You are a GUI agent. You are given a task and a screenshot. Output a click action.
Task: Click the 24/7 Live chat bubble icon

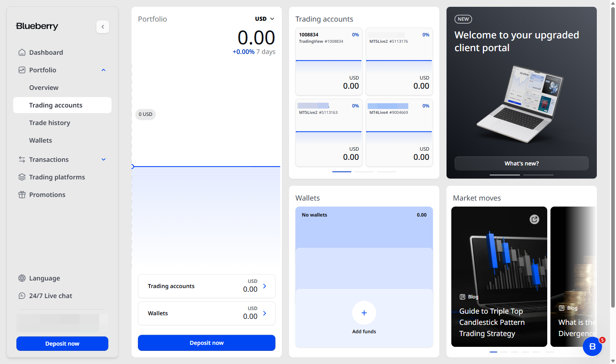click(x=22, y=296)
